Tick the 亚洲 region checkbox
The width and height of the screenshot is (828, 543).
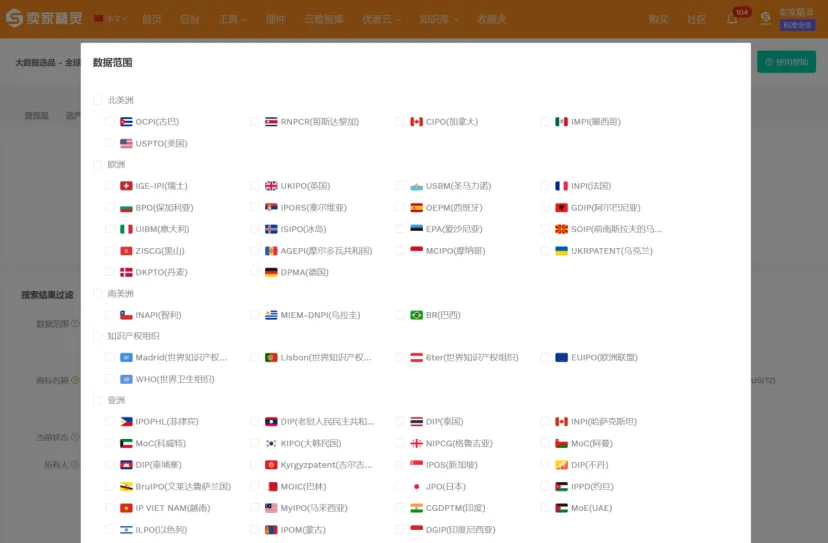97,400
